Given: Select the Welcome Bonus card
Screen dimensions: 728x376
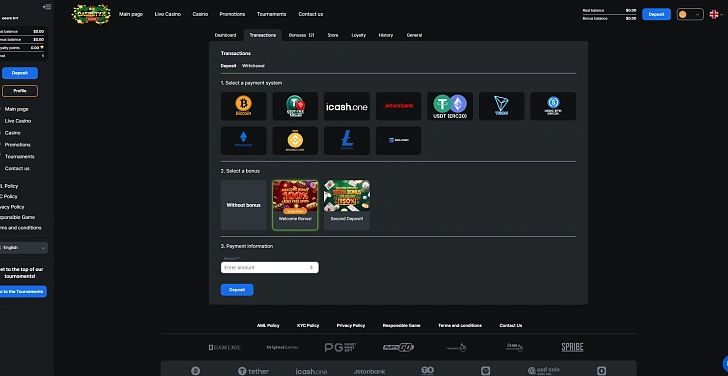Looking at the screenshot, I should pyautogui.click(x=295, y=205).
